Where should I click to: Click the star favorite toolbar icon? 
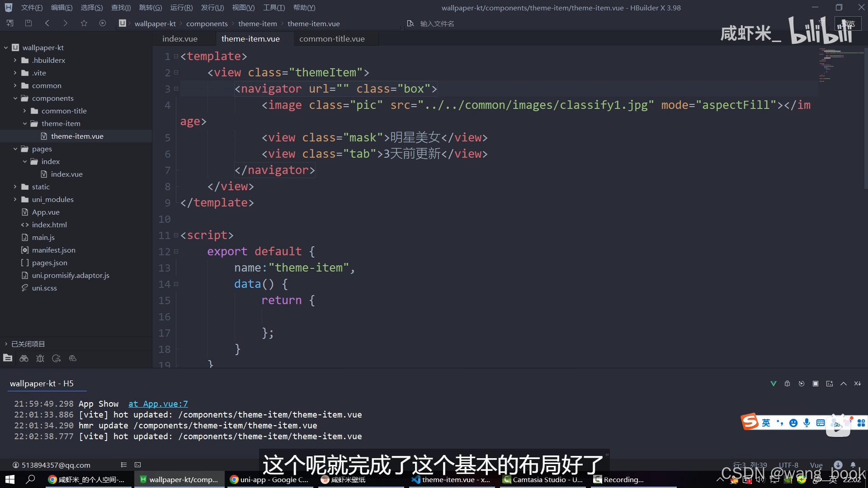[84, 23]
